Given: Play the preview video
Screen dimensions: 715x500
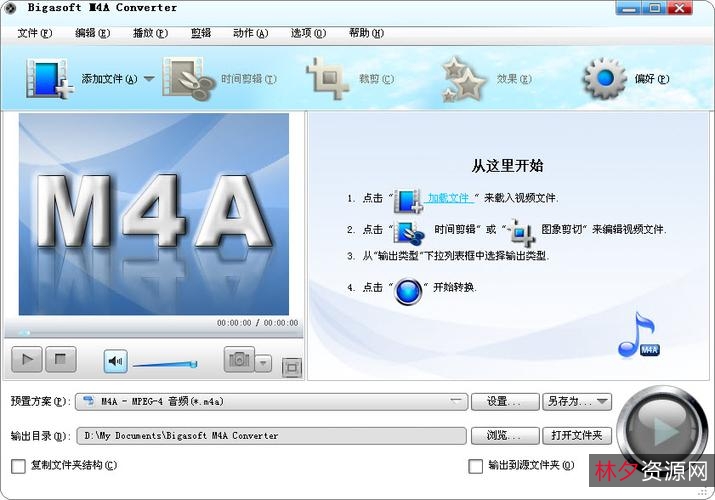Looking at the screenshot, I should (x=27, y=359).
